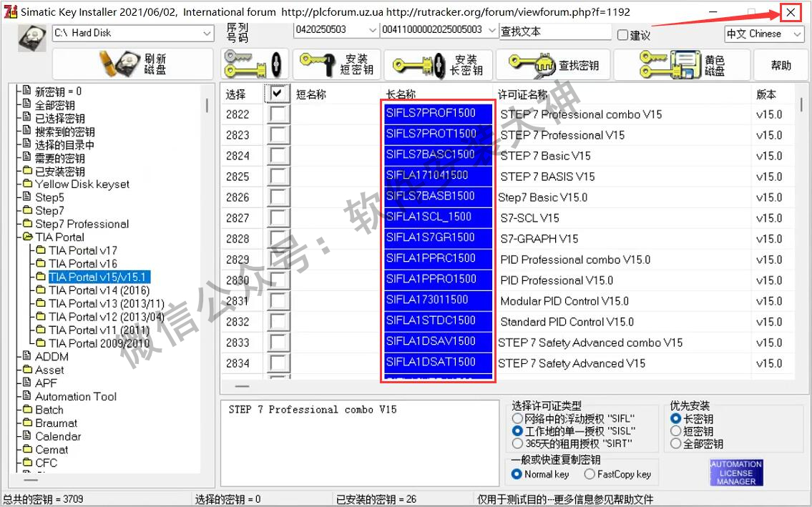Image resolution: width=812 pixels, height=507 pixels.
Task: Click the 新密钥 = 0 document icon
Action: (x=27, y=91)
